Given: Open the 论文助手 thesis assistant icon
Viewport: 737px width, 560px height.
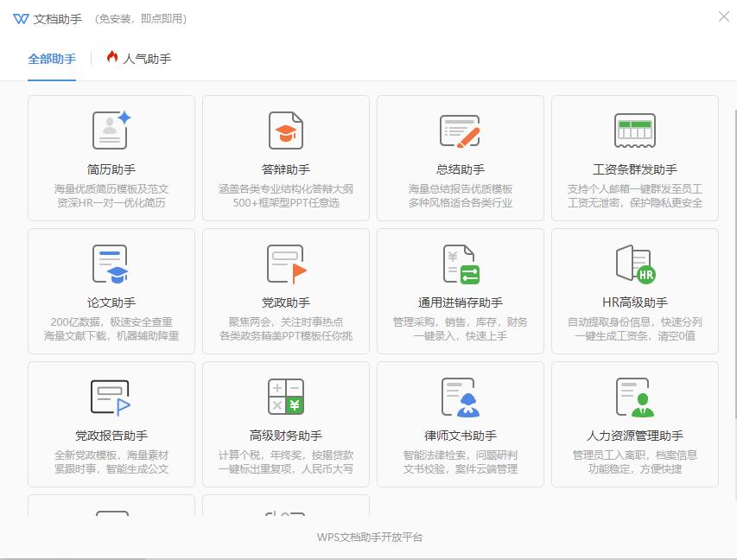Looking at the screenshot, I should [111, 264].
